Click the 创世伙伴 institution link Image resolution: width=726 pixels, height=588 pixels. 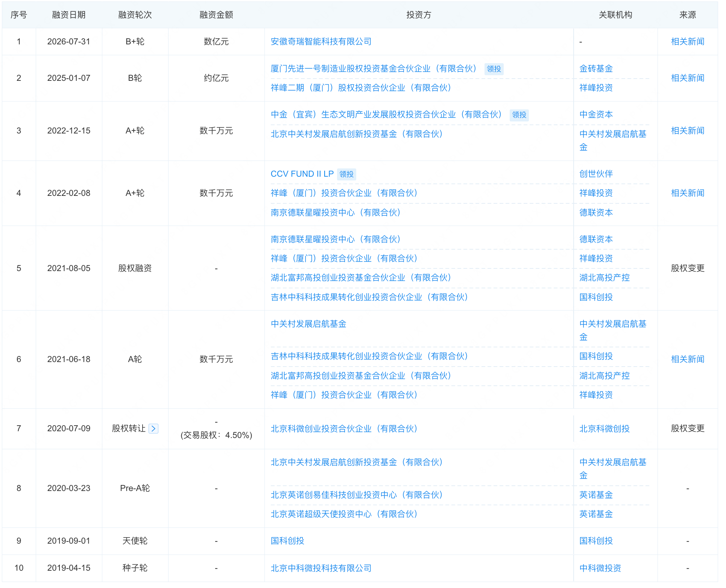pyautogui.click(x=596, y=174)
